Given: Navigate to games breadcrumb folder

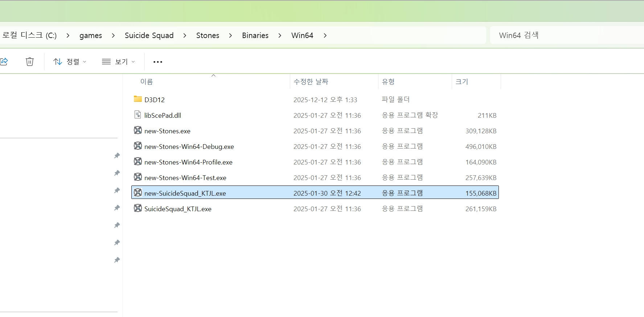Looking at the screenshot, I should pos(91,36).
